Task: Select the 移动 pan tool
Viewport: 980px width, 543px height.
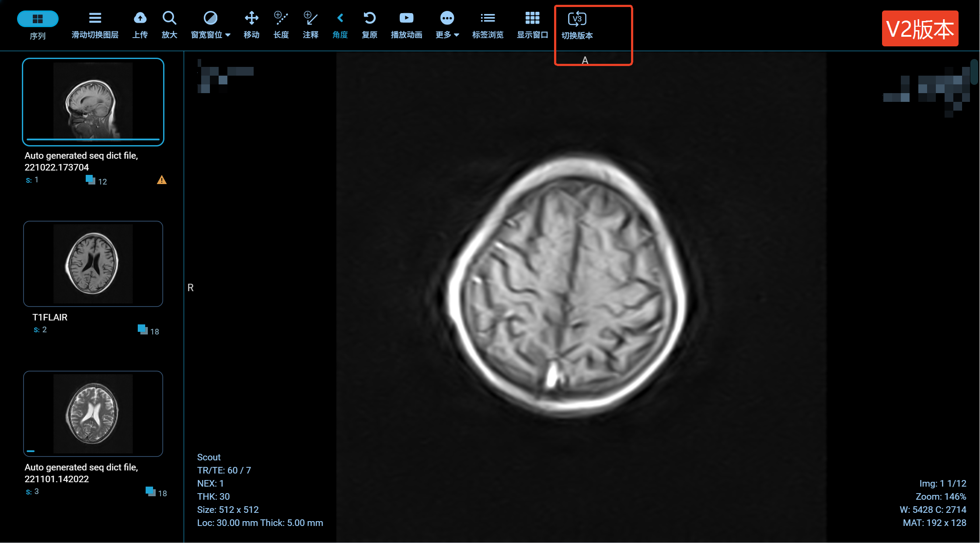Action: coord(251,18)
